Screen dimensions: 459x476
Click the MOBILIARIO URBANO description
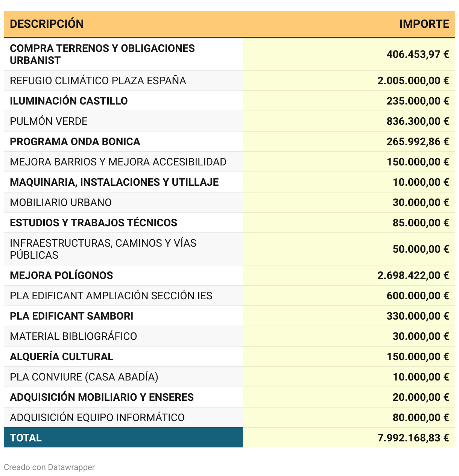[x=61, y=203]
